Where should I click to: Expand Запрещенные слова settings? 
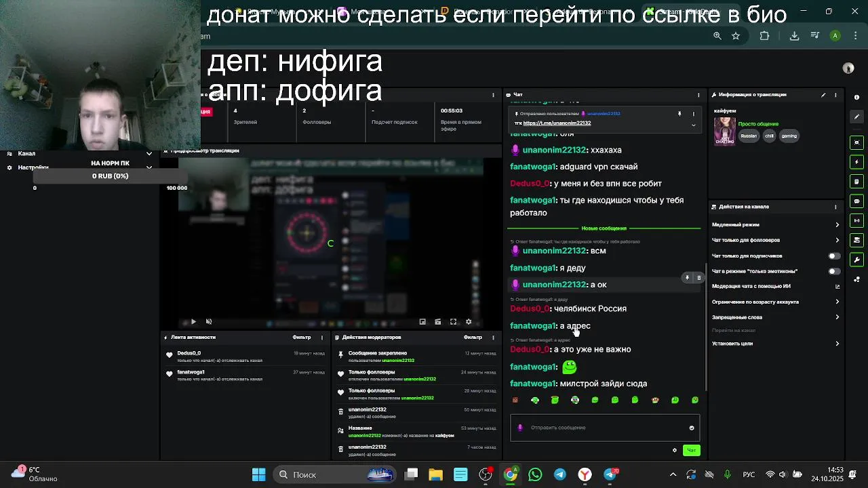click(x=776, y=317)
